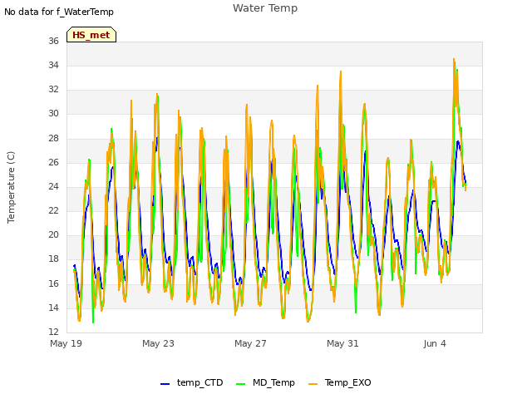Click the 32 y-axis tick label
532x399 pixels.
coord(53,89)
